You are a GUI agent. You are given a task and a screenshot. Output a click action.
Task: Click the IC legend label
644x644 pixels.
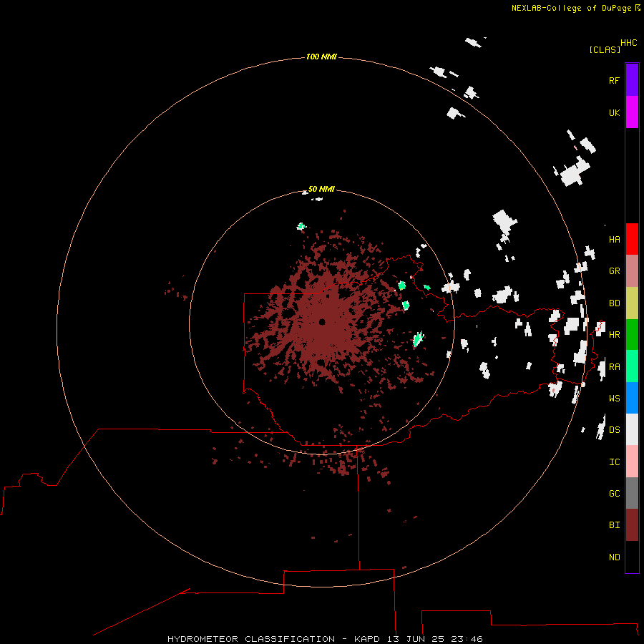pos(614,462)
